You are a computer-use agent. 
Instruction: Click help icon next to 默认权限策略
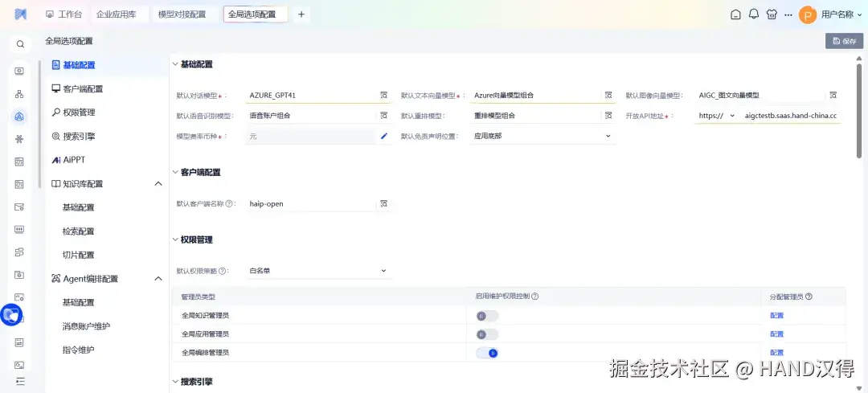(x=222, y=271)
